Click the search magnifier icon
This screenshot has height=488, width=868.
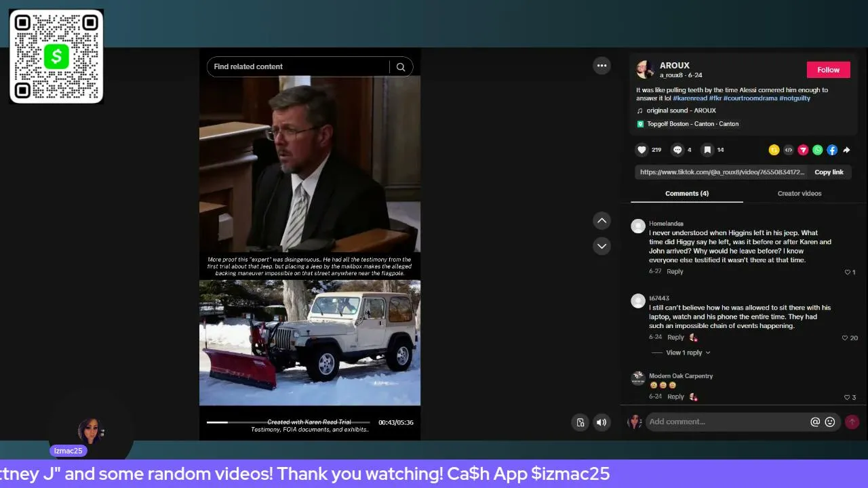pyautogui.click(x=401, y=66)
